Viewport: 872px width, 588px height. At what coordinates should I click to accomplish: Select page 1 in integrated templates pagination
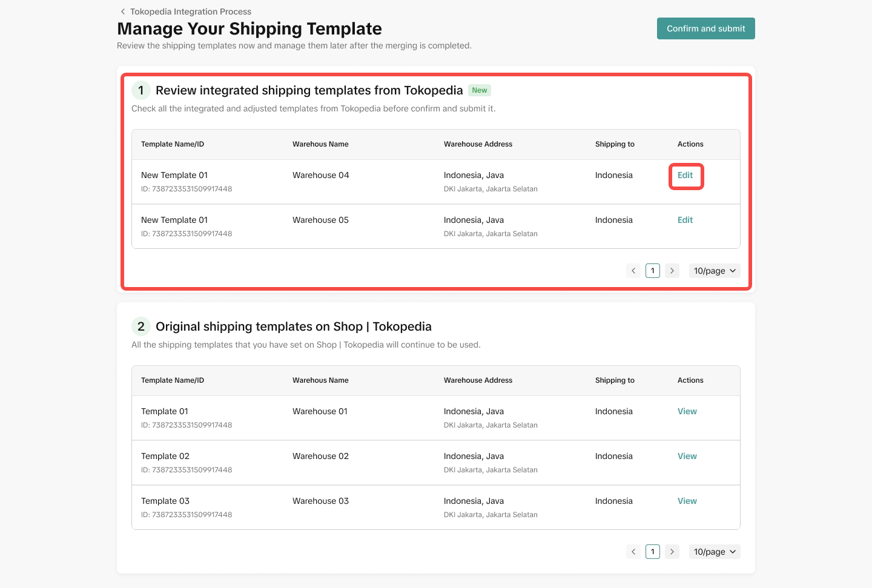pos(653,271)
